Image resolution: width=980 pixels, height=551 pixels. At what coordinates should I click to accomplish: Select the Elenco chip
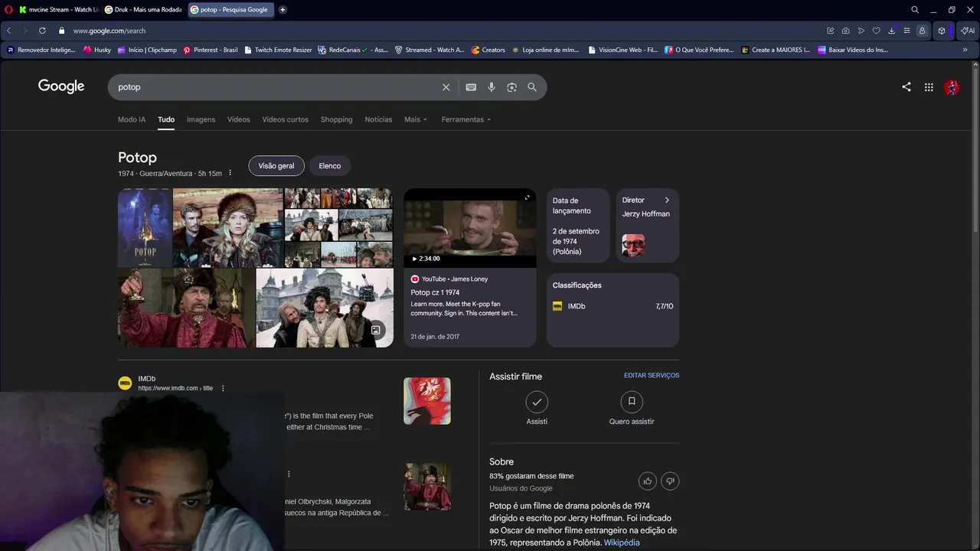(x=330, y=166)
